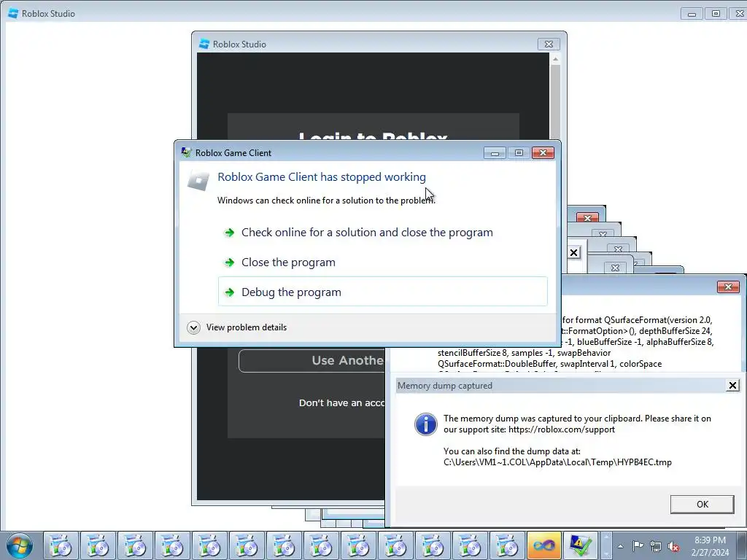Close the main Roblox Studio window
Screen dimensions: 747x560
click(x=739, y=14)
